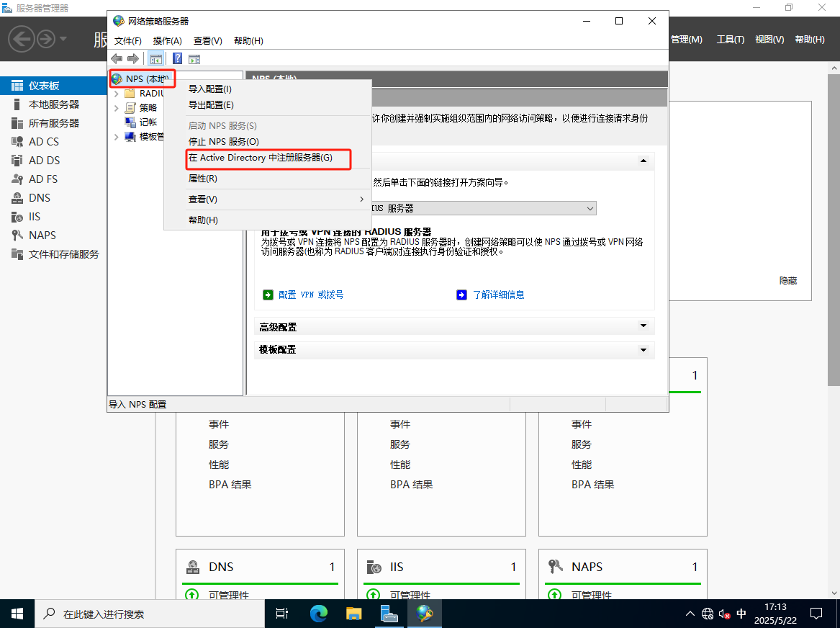Open 查看(V) menu in NPS menu bar

coord(208,41)
